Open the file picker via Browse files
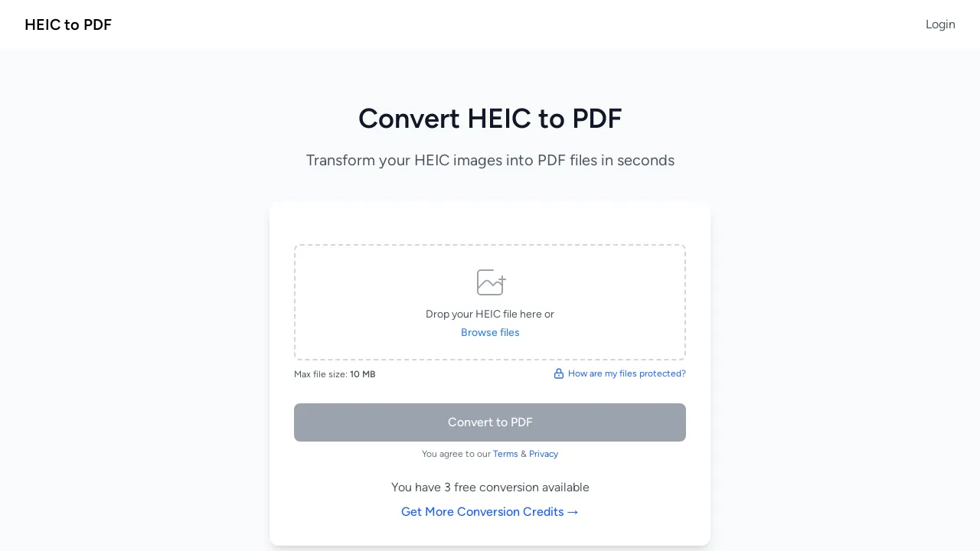This screenshot has width=980, height=551. 490,332
